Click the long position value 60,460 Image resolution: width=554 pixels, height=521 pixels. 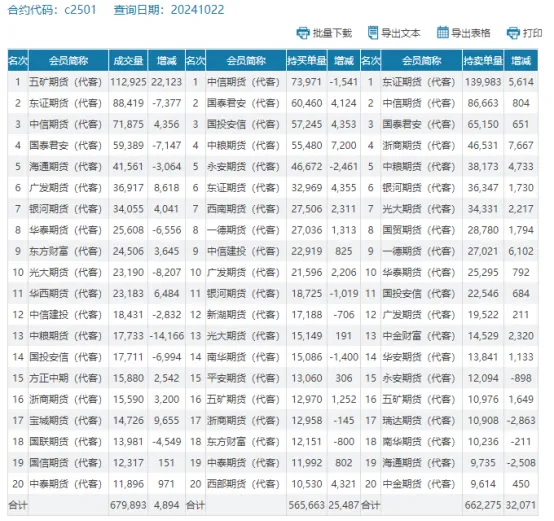(307, 103)
